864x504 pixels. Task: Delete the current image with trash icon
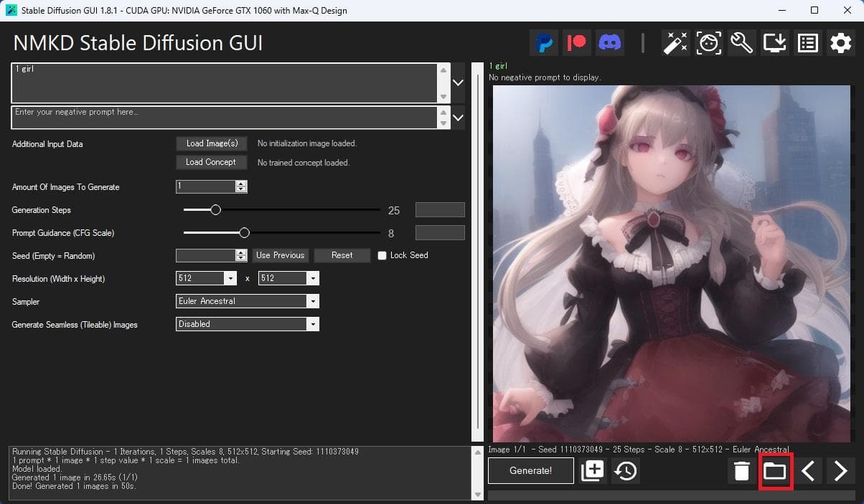tap(742, 471)
